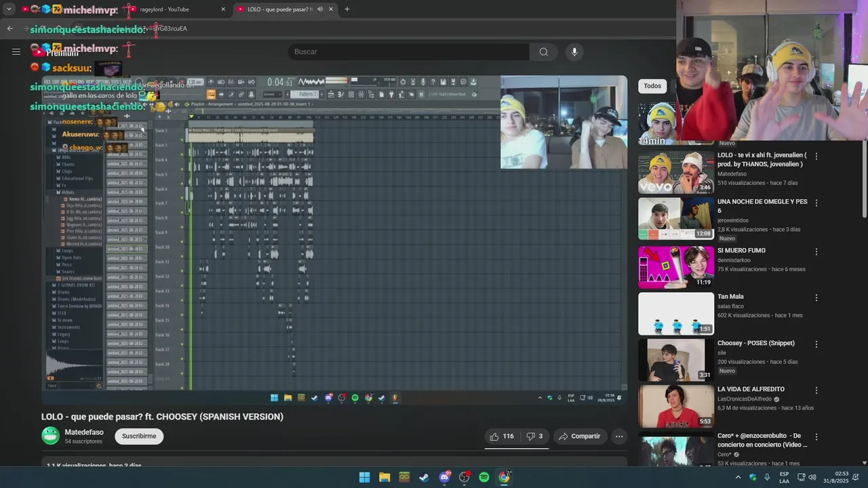This screenshot has width=868, height=488.
Task: Show hidden system tray icons
Action: [738, 477]
